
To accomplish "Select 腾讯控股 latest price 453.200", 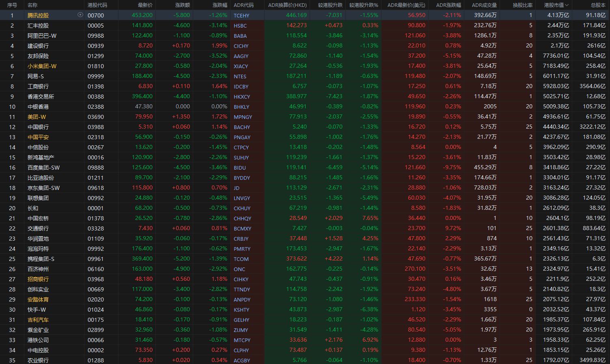I will coord(142,15).
